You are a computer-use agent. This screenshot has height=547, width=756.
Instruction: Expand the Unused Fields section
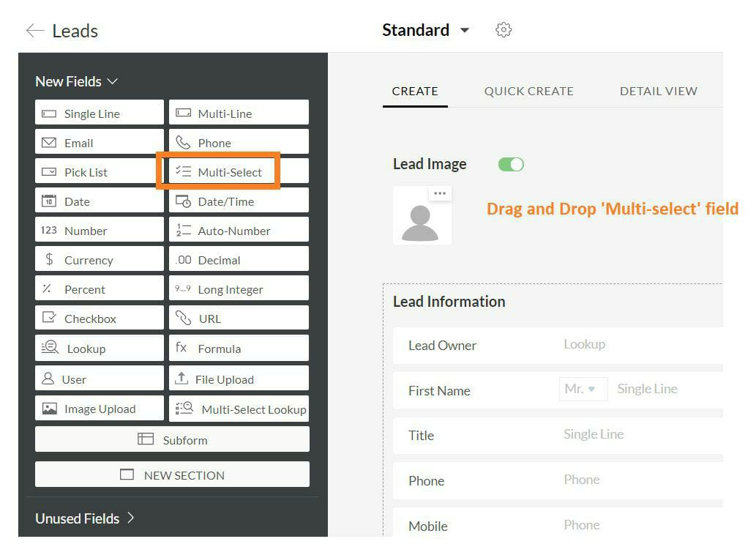click(130, 518)
